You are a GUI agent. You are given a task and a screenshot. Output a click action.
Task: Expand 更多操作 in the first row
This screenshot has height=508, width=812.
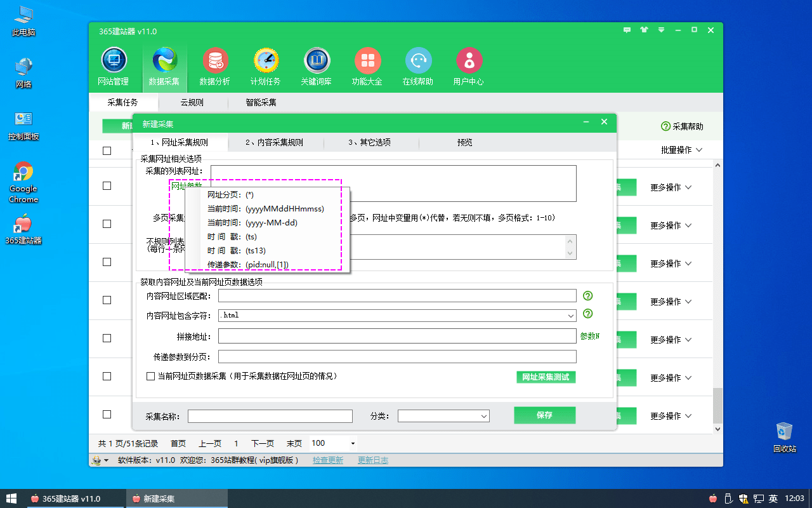[671, 187]
